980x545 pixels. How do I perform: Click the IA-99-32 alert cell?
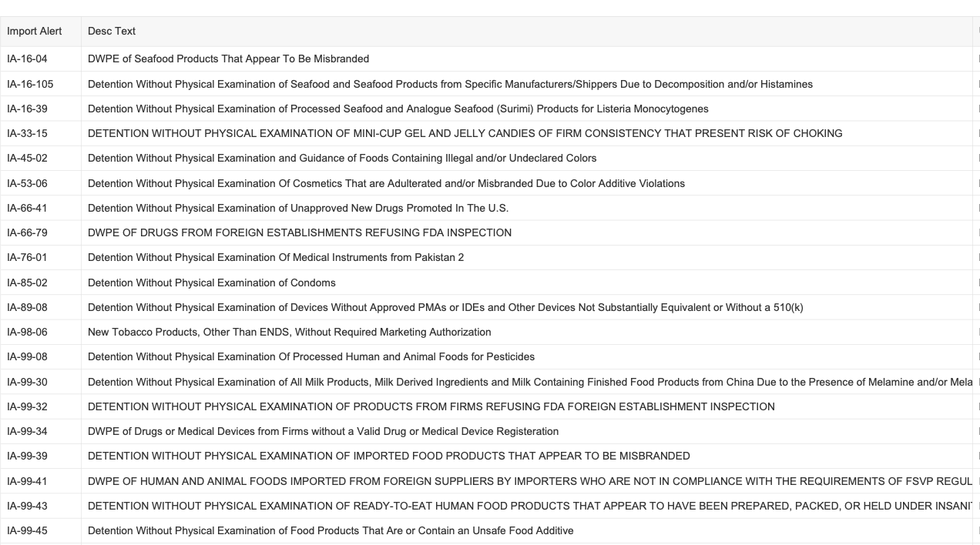tap(27, 406)
